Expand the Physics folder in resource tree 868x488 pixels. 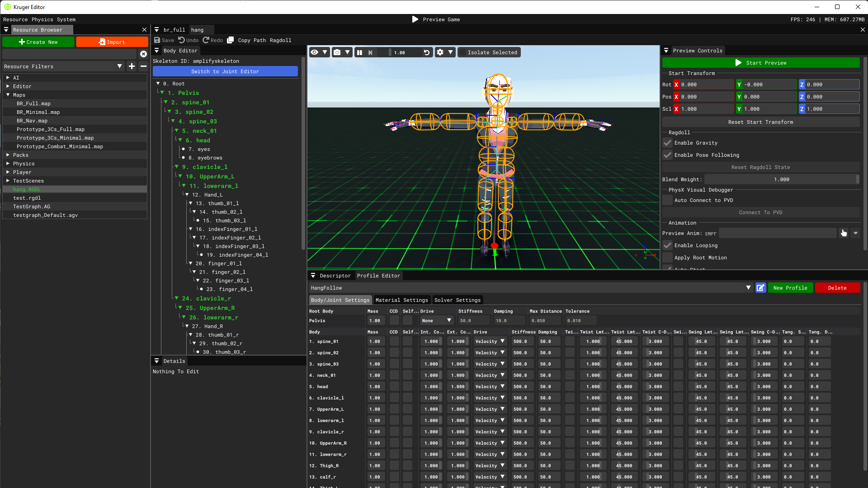tap(8, 164)
